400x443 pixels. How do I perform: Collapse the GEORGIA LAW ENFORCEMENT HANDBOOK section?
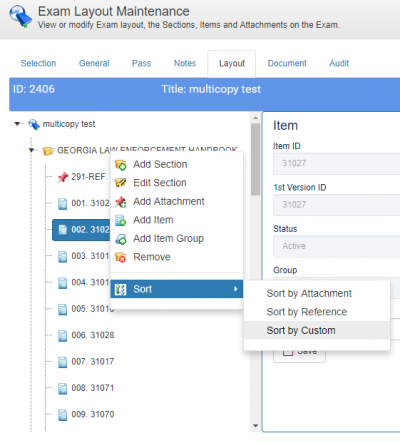[32, 150]
